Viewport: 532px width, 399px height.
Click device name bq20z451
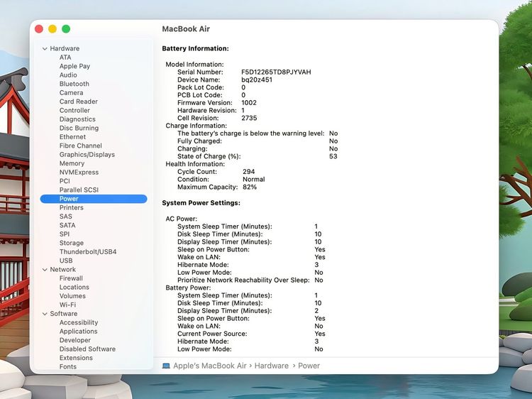[x=257, y=80]
